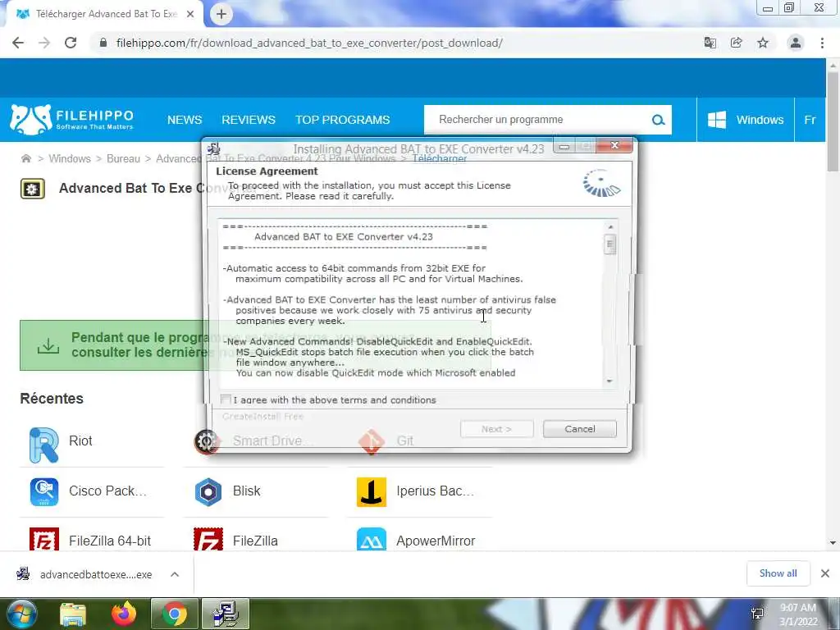
Task: Open the Chrome three-dot menu
Action: [x=822, y=43]
